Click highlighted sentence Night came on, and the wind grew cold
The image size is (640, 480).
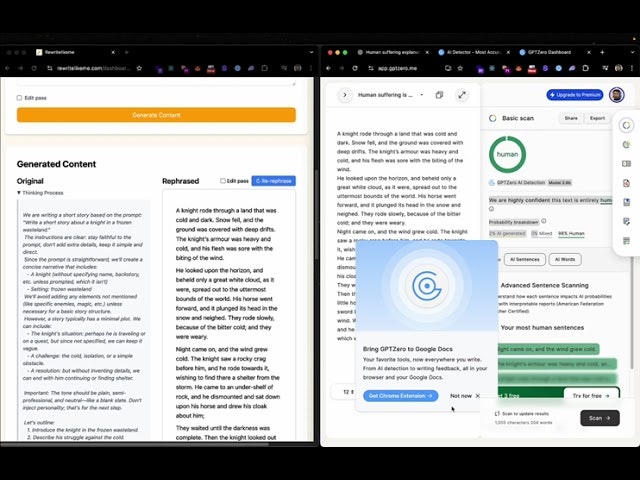point(547,349)
